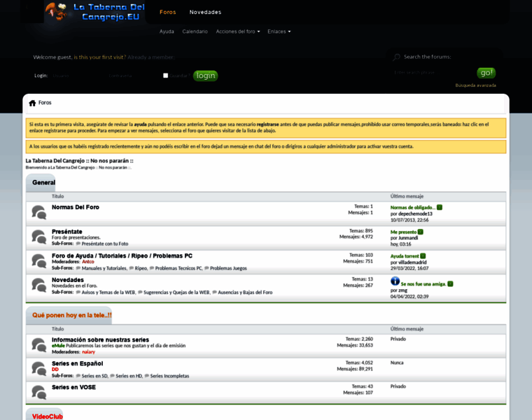Image resolution: width=532 pixels, height=420 pixels.
Task: Open moderator Antco's profile
Action: click(88, 262)
